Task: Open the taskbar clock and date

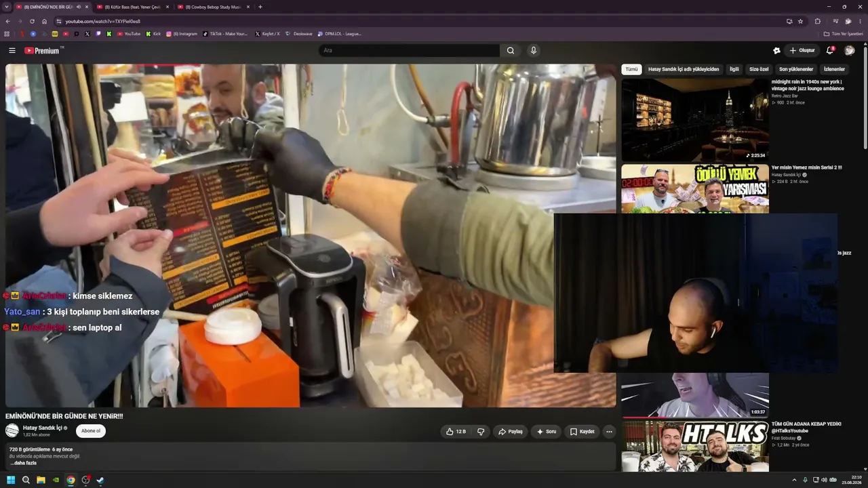Action: click(x=852, y=481)
